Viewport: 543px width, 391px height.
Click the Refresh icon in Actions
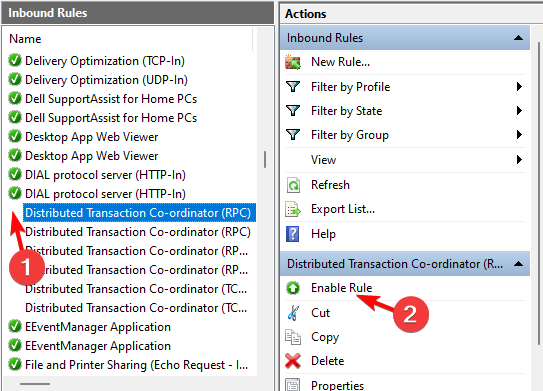(293, 185)
